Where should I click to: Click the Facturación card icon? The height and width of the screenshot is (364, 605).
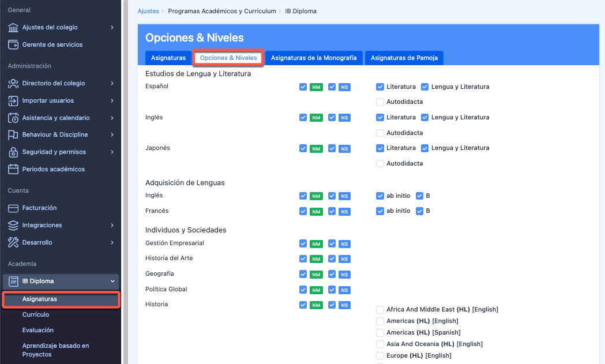coord(13,208)
